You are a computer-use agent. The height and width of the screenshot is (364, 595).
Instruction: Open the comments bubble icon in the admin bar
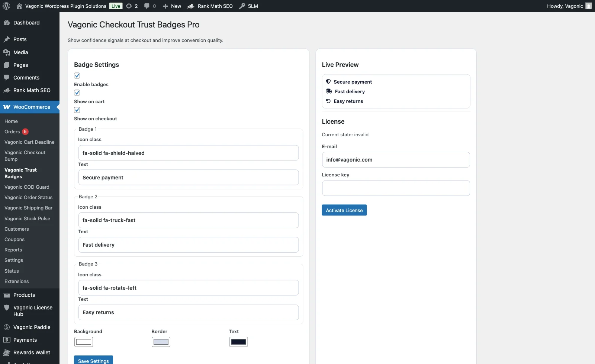pos(147,6)
